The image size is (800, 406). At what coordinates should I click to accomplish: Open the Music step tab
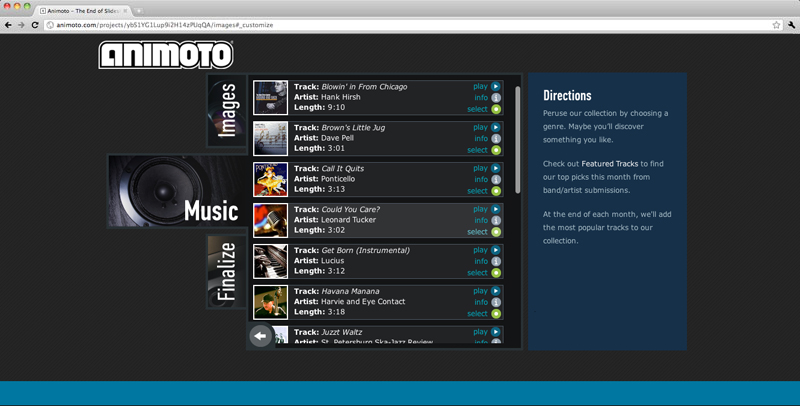click(177, 191)
